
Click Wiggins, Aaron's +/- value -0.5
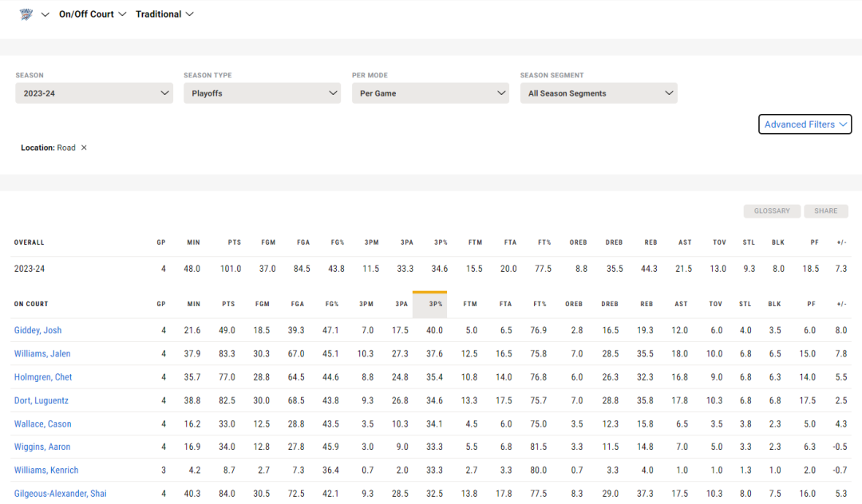840,447
